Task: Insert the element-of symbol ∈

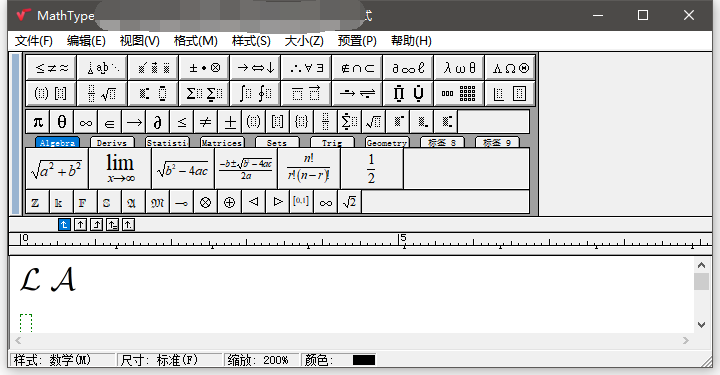Action: point(110,122)
